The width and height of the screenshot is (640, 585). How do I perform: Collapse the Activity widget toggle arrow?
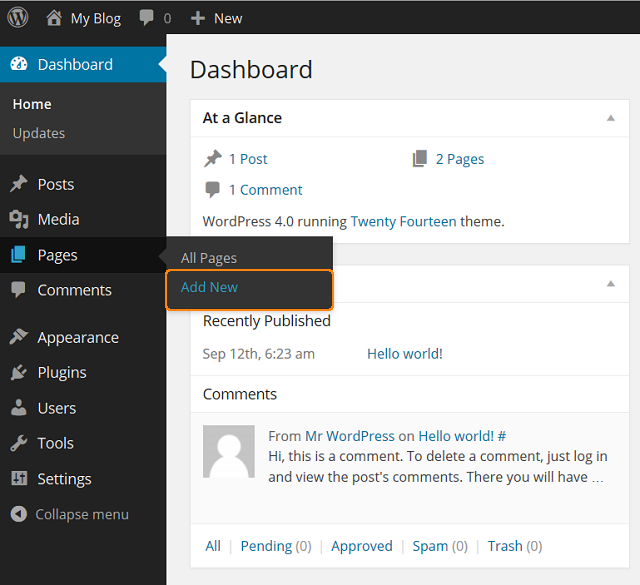point(611,284)
